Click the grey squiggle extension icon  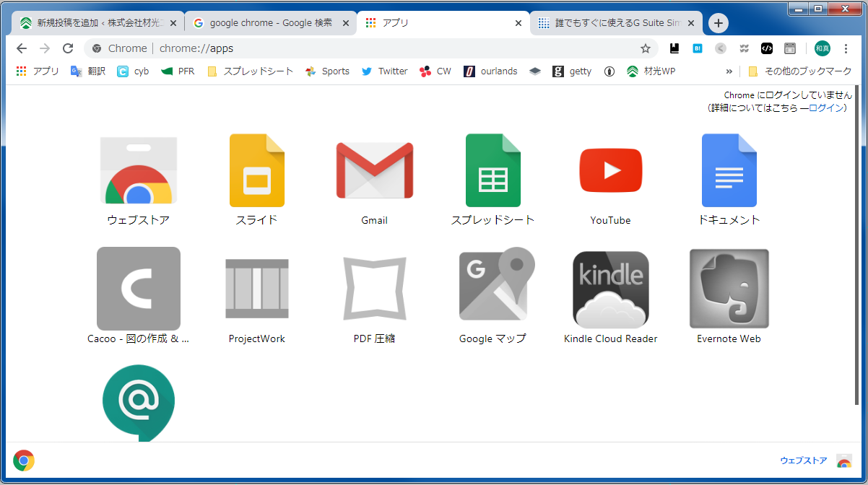(744, 48)
